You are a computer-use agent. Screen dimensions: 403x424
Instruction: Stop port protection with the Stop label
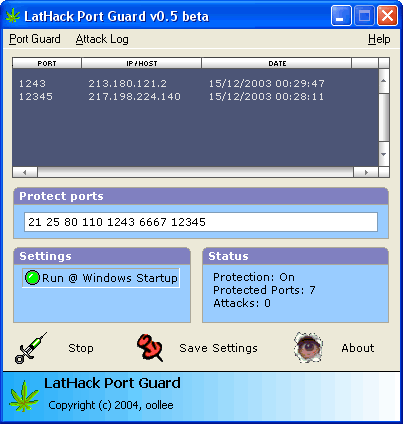click(81, 348)
